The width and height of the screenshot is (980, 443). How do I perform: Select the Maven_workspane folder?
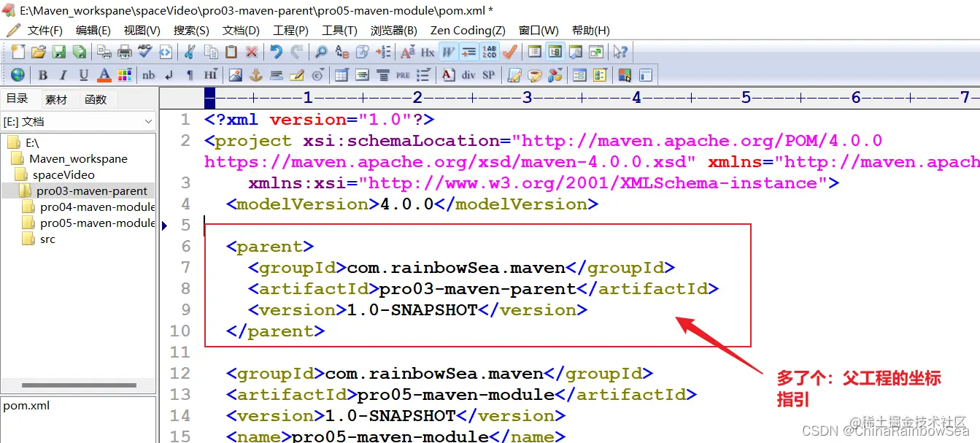click(x=78, y=159)
